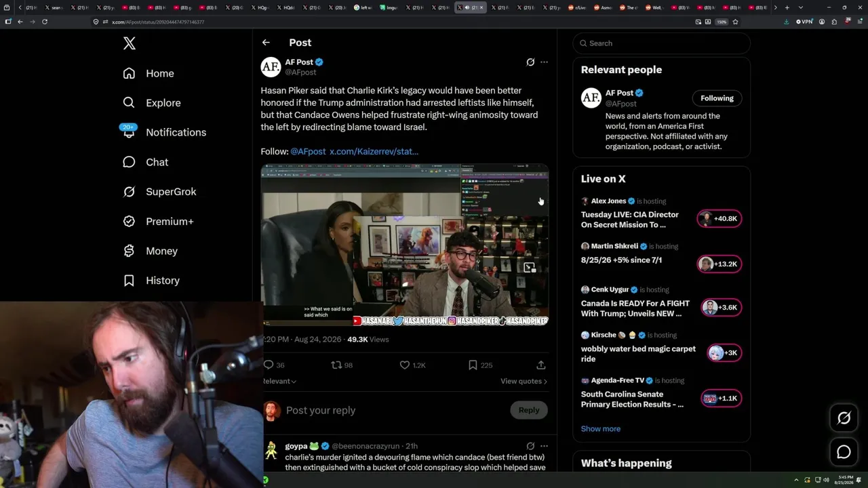Image resolution: width=868 pixels, height=488 pixels.
Task: Switch to the 'Asmo' Reddit tab
Action: 604,7
